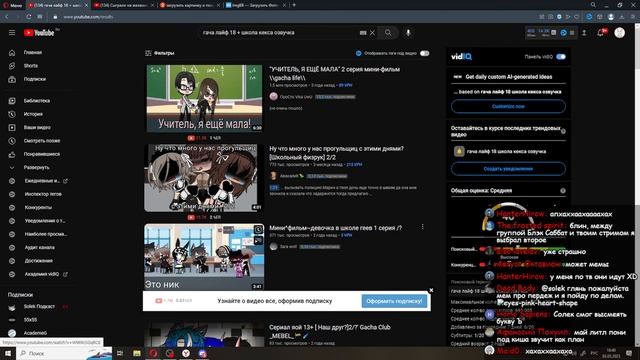640x360 pixels.
Task: Open Сериал яой 13+ video title
Action: click(x=330, y=331)
